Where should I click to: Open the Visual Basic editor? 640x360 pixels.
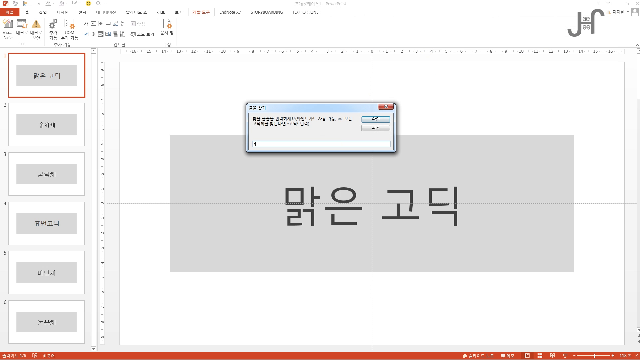pos(8,29)
